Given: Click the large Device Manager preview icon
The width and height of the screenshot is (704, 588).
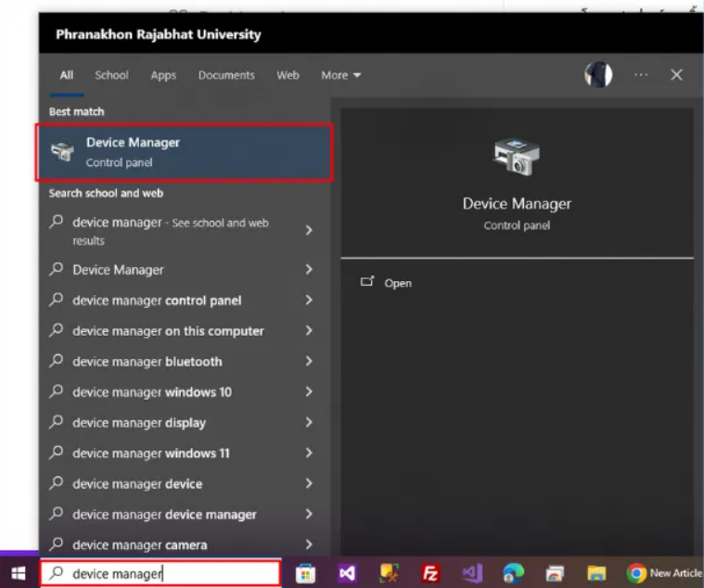Looking at the screenshot, I should [x=517, y=158].
